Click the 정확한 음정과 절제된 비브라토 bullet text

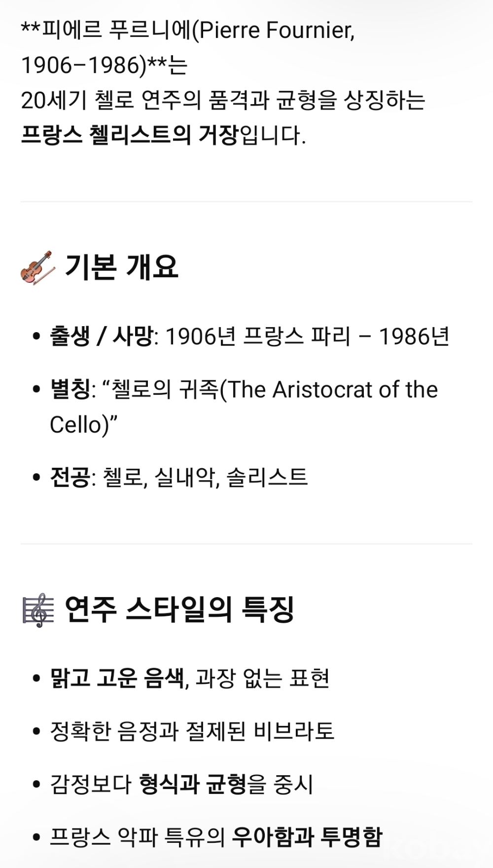pos(192,731)
